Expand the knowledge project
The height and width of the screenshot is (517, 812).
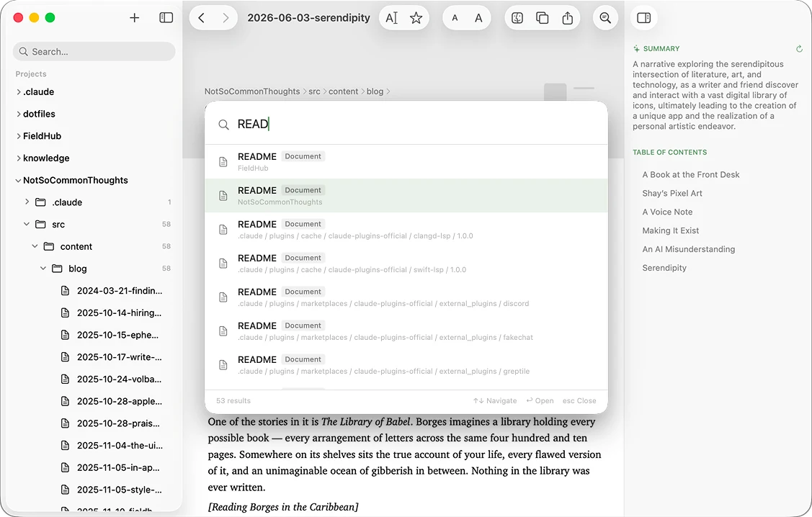[x=19, y=158]
